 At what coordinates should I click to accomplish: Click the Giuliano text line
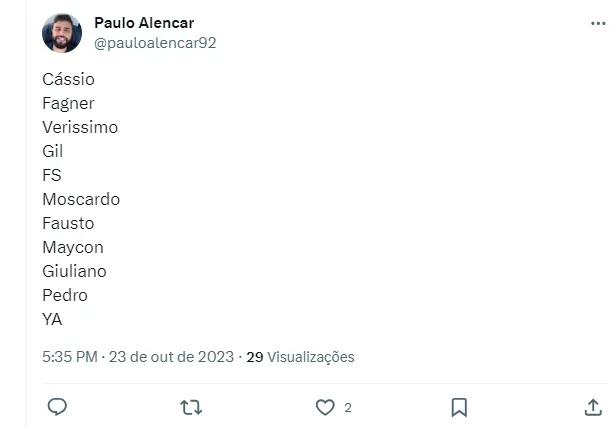(74, 271)
